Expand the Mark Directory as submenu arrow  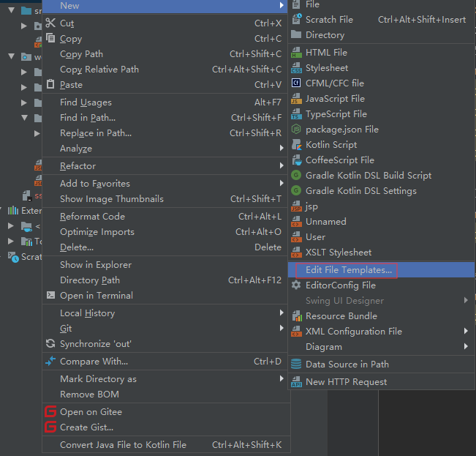(282, 378)
